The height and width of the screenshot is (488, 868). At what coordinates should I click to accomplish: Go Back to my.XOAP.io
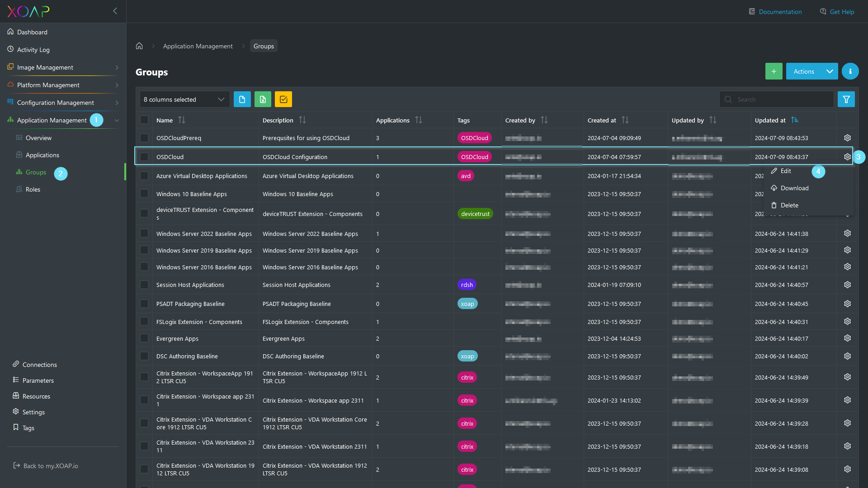[46, 466]
